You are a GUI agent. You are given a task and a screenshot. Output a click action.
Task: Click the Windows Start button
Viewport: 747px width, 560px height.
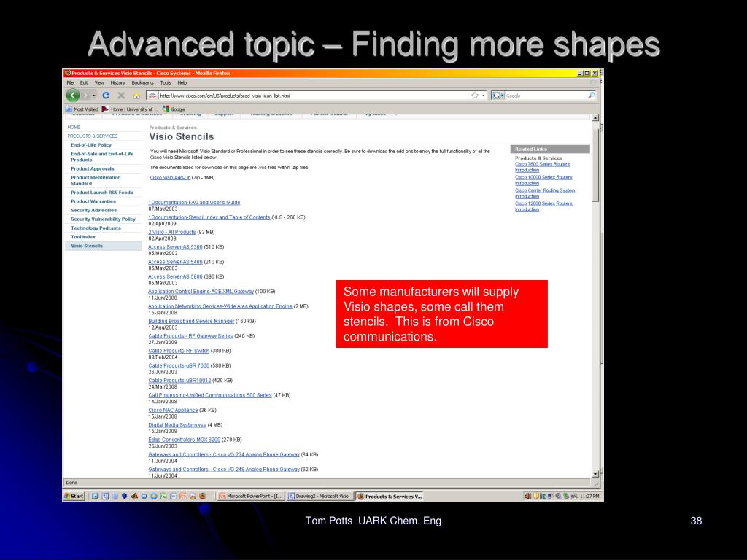[74, 496]
